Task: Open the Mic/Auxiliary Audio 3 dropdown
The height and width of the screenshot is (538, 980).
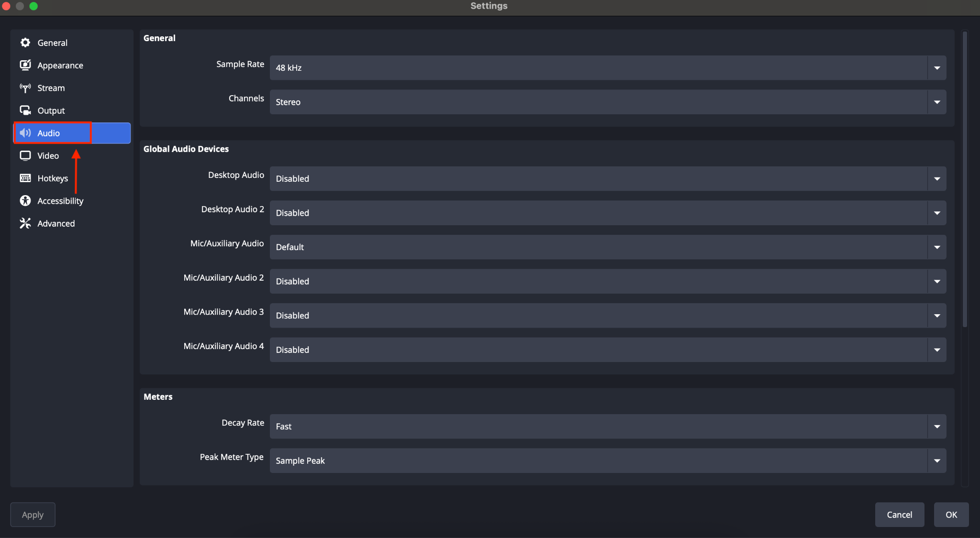Action: (x=608, y=316)
